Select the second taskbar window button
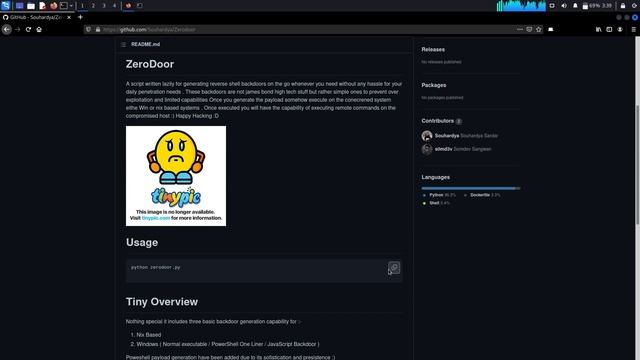Viewport: 640px width, 360px height. click(x=140, y=6)
